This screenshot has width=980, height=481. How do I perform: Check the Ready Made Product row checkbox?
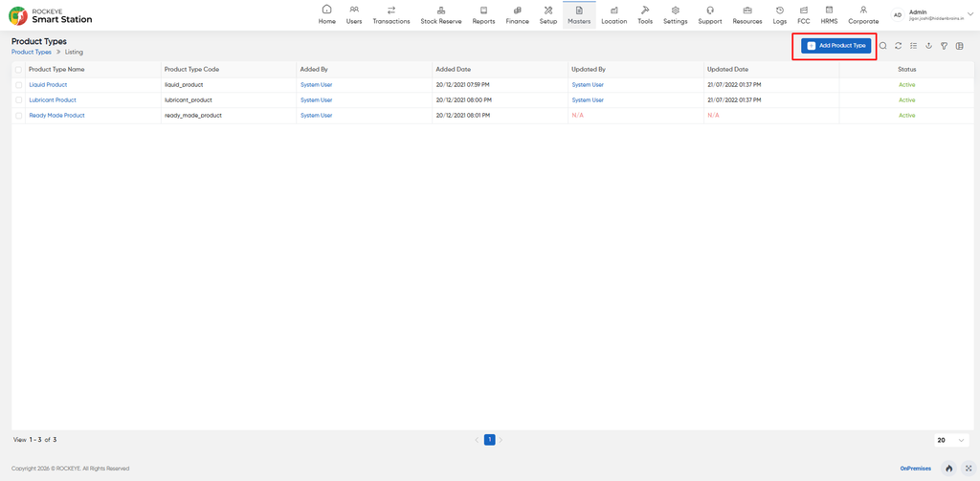tap(19, 116)
